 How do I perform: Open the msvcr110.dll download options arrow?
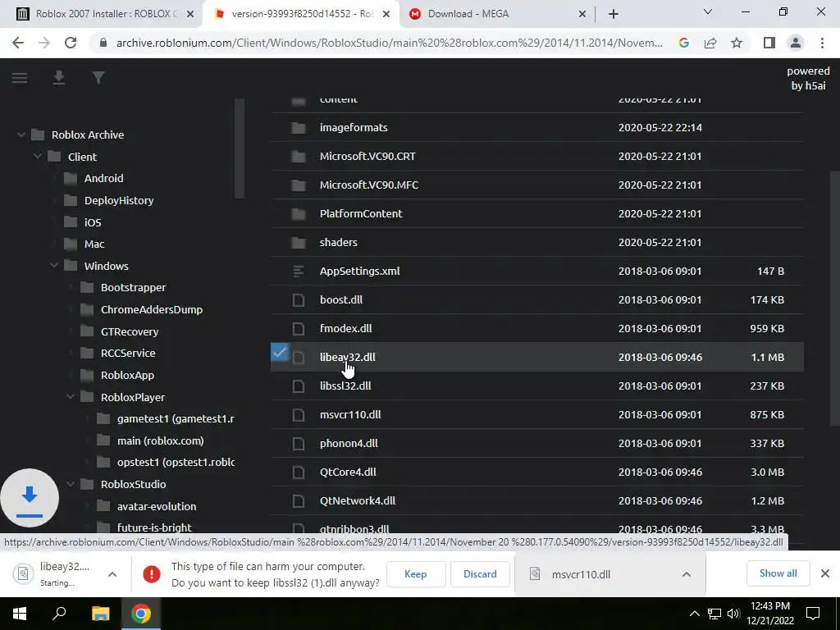tap(687, 574)
